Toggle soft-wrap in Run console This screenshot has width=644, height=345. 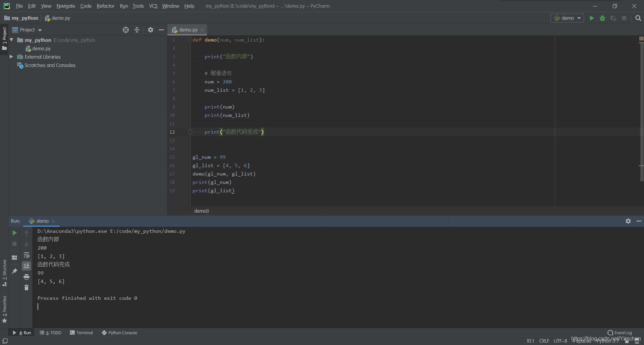click(x=26, y=255)
